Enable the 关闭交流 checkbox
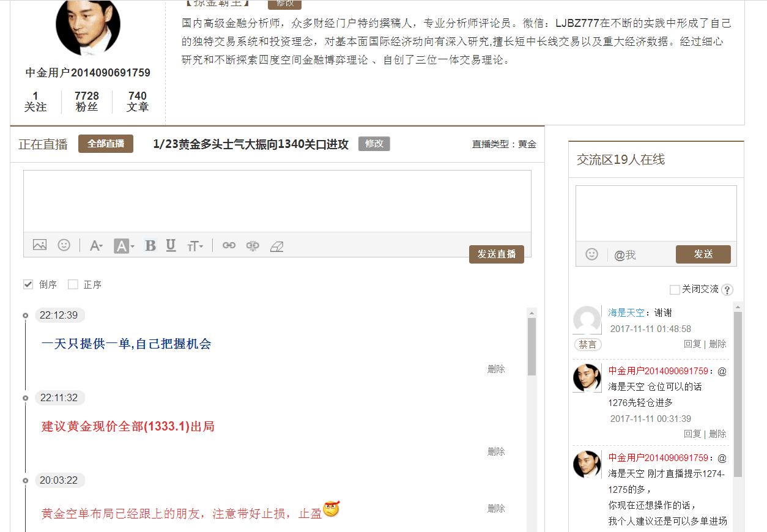767x532 pixels. [x=675, y=289]
